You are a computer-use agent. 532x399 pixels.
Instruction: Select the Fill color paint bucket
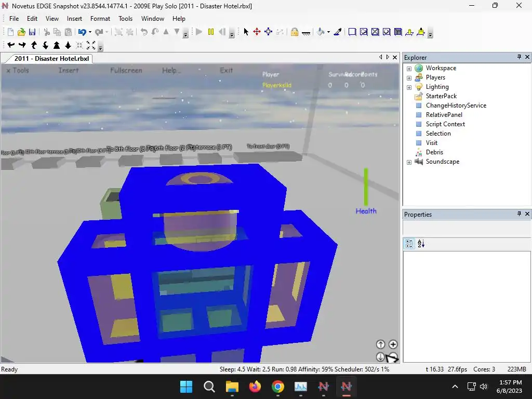pyautogui.click(x=321, y=32)
